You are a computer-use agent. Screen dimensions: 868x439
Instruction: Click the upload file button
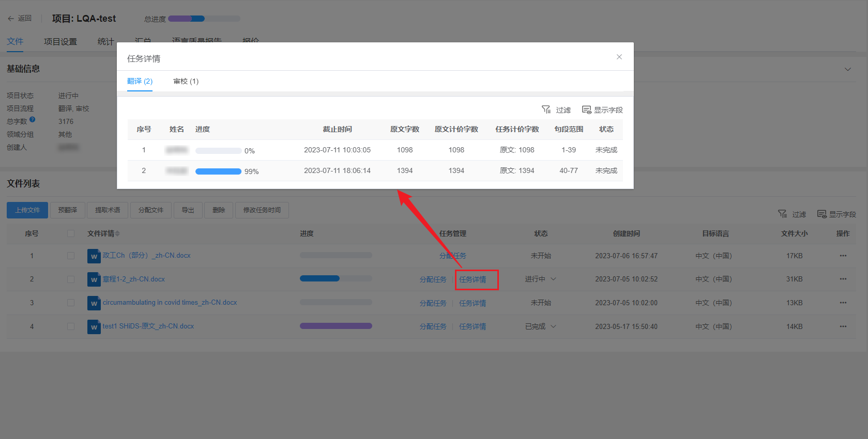coord(27,210)
